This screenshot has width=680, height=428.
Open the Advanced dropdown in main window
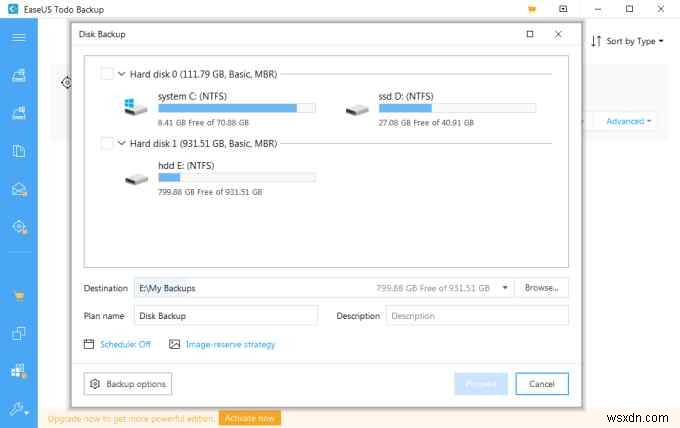tap(629, 121)
